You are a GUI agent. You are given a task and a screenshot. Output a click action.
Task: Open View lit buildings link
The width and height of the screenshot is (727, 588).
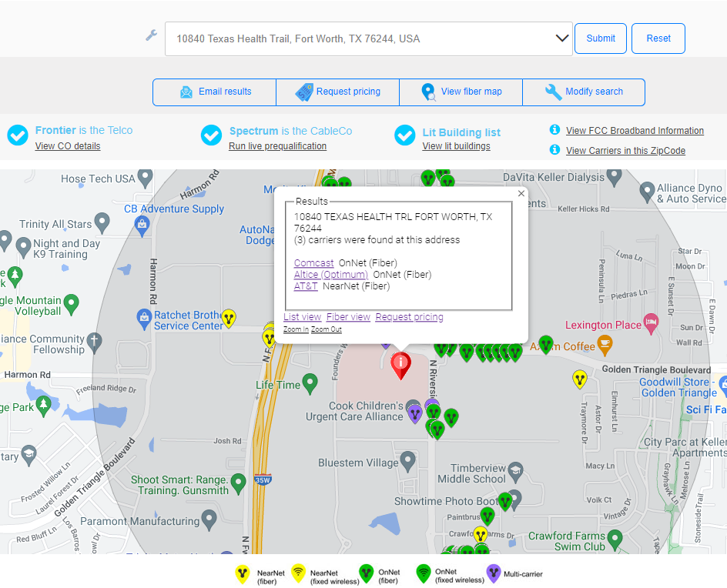point(456,146)
